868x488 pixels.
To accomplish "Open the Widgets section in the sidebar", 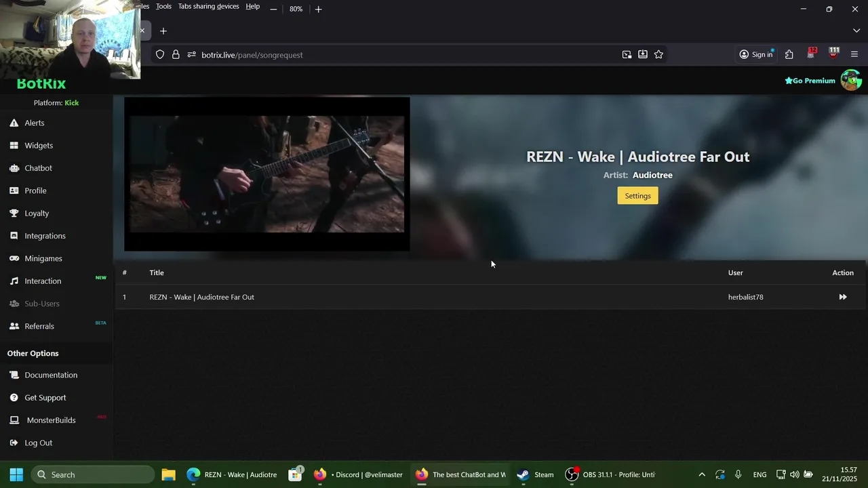I will [x=39, y=145].
